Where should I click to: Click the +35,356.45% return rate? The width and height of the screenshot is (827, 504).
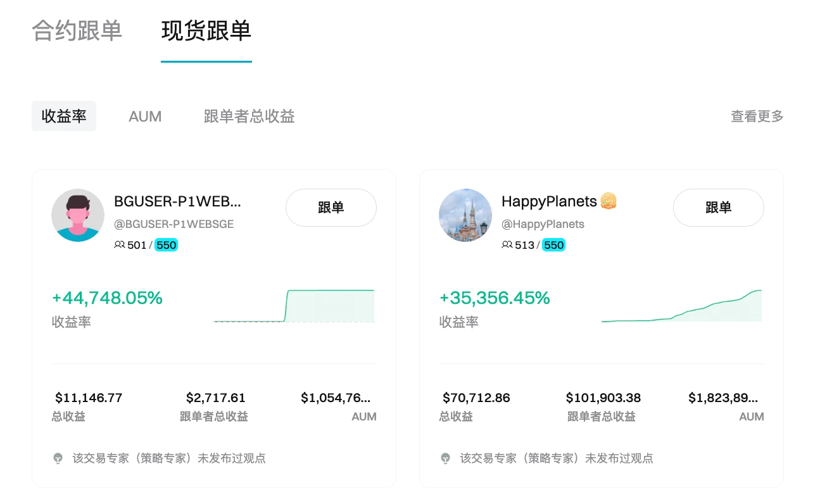(495, 298)
